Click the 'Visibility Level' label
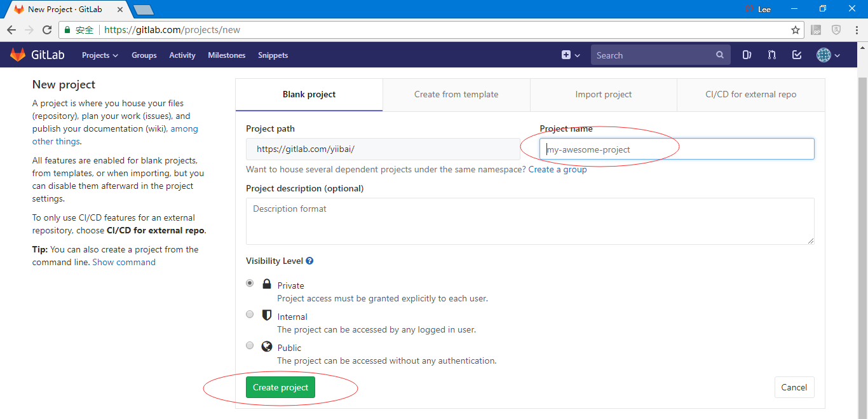The image size is (868, 419). [275, 261]
